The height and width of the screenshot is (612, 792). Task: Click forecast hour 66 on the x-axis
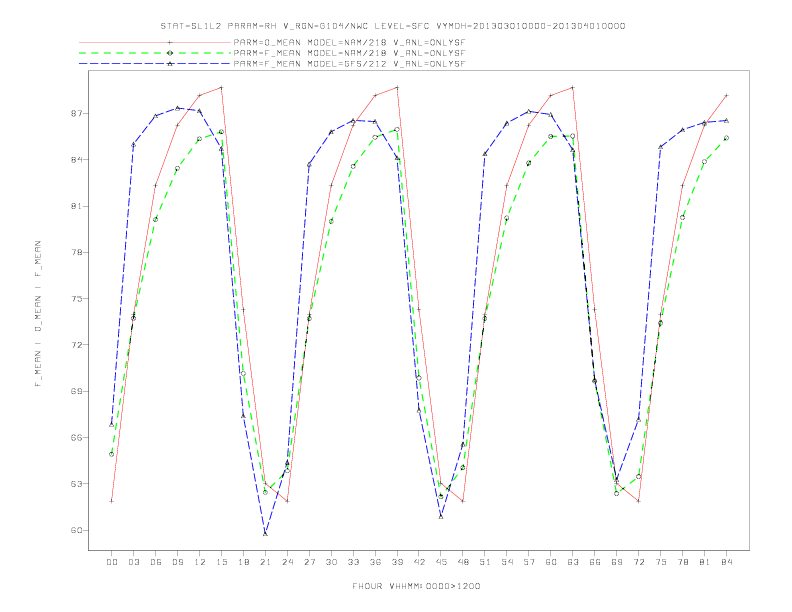point(595,562)
